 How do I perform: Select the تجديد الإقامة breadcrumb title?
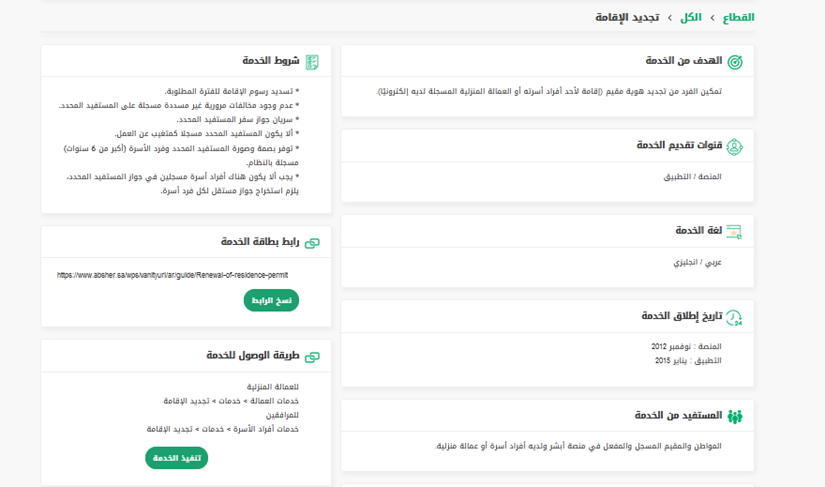[x=627, y=17]
